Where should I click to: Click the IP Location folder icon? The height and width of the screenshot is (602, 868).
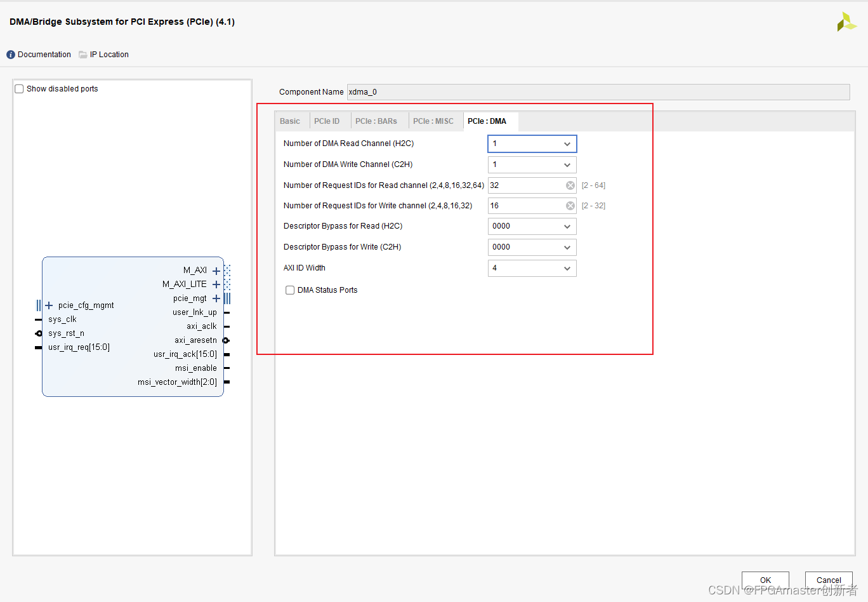pos(83,55)
